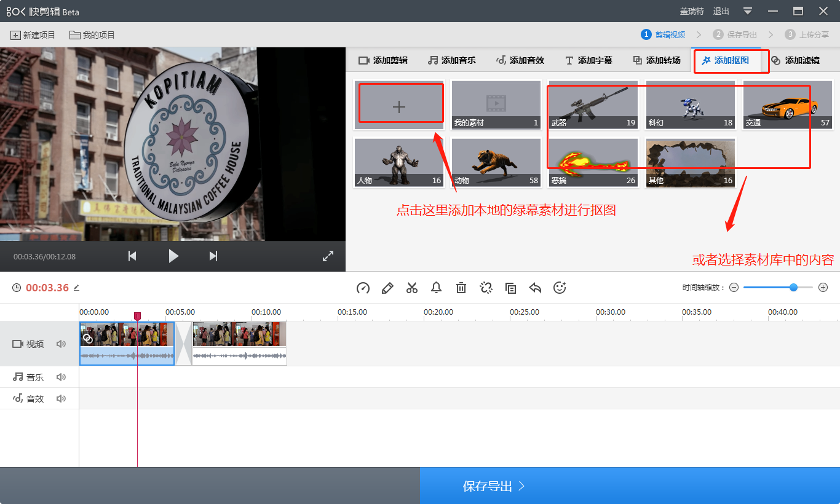Image resolution: width=840 pixels, height=504 pixels.
Task: Open the 人物 material category
Action: tap(399, 162)
